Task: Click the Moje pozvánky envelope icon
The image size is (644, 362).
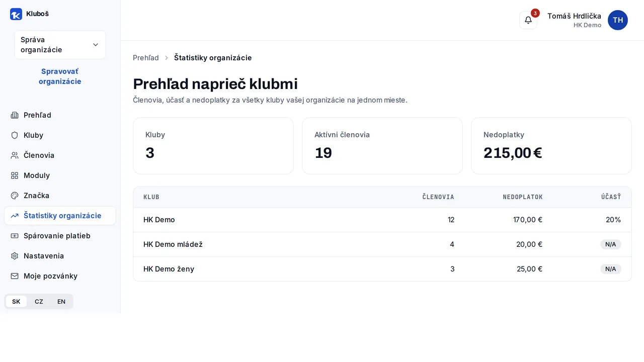Action: (15, 276)
